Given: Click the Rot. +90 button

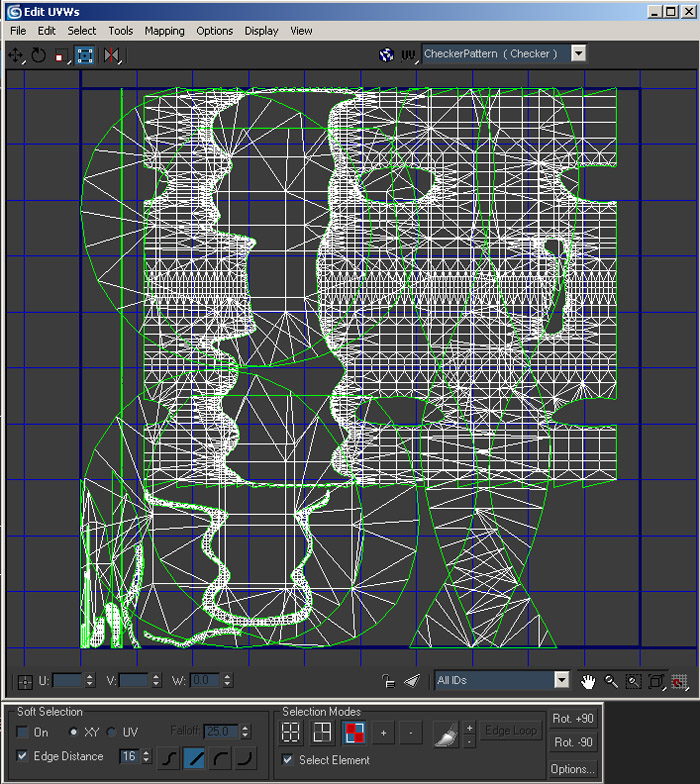Looking at the screenshot, I should (573, 719).
